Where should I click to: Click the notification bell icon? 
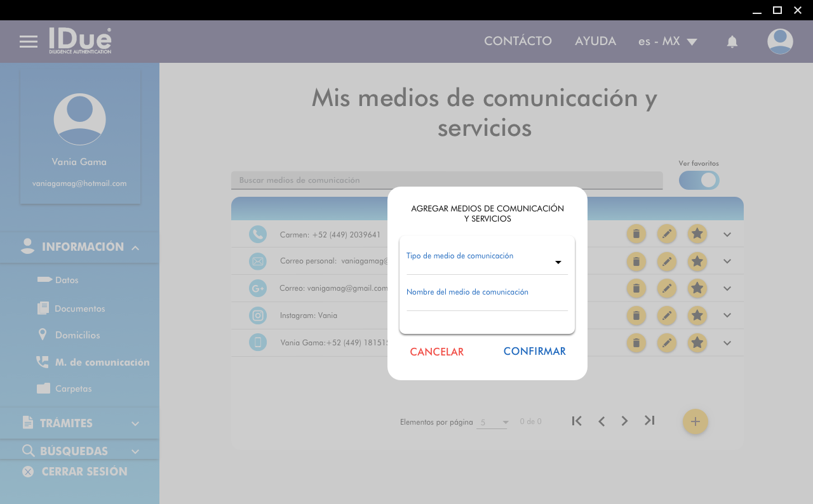pyautogui.click(x=732, y=42)
